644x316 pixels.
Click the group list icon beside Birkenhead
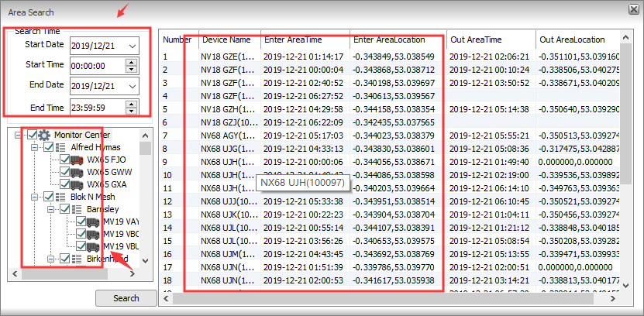77,259
